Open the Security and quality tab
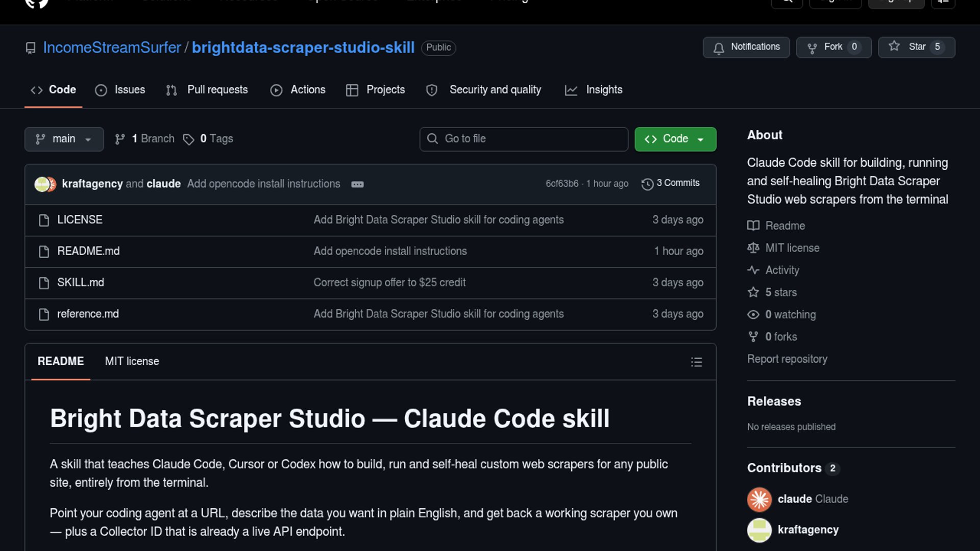 484,90
